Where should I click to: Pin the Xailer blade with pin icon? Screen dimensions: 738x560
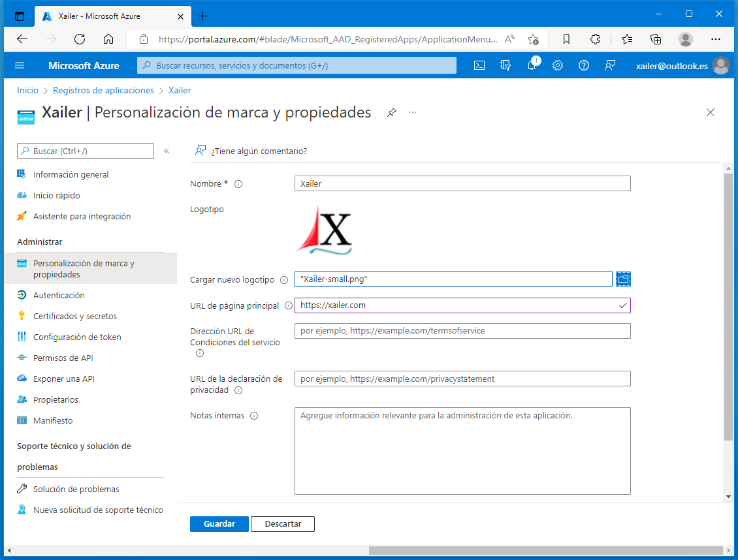coord(392,112)
